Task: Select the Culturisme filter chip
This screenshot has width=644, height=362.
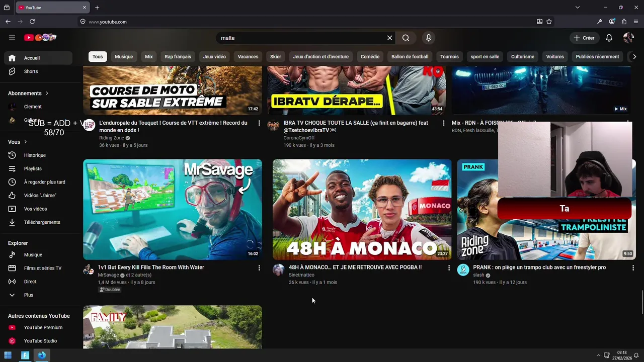Action: 523,57
